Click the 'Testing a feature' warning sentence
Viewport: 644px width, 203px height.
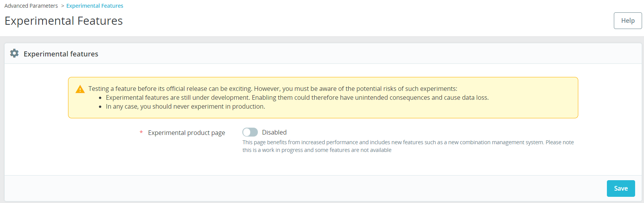tap(273, 89)
